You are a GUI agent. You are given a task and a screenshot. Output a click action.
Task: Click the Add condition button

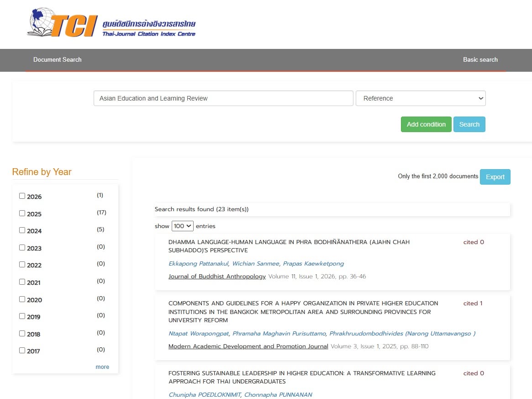[426, 124]
